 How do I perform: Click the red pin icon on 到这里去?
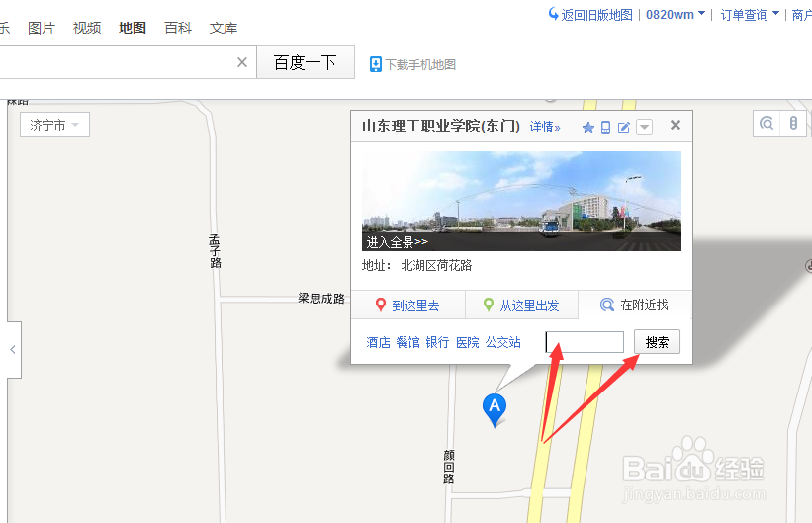[x=381, y=305]
